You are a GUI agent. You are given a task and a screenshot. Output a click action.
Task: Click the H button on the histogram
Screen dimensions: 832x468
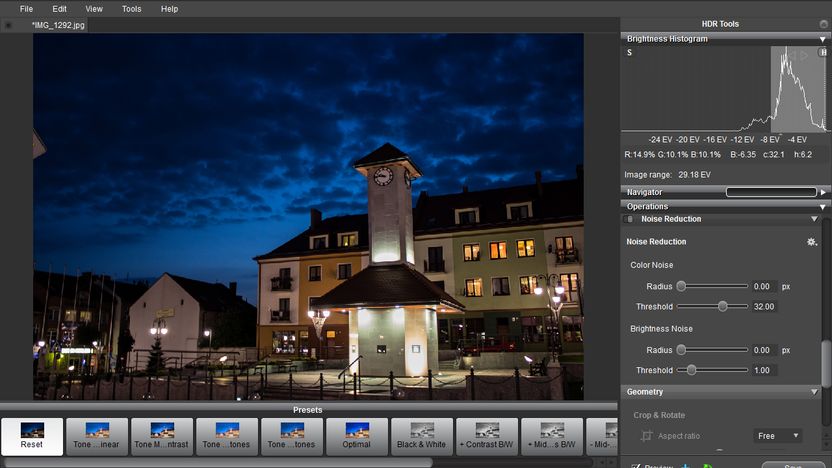[x=822, y=52]
